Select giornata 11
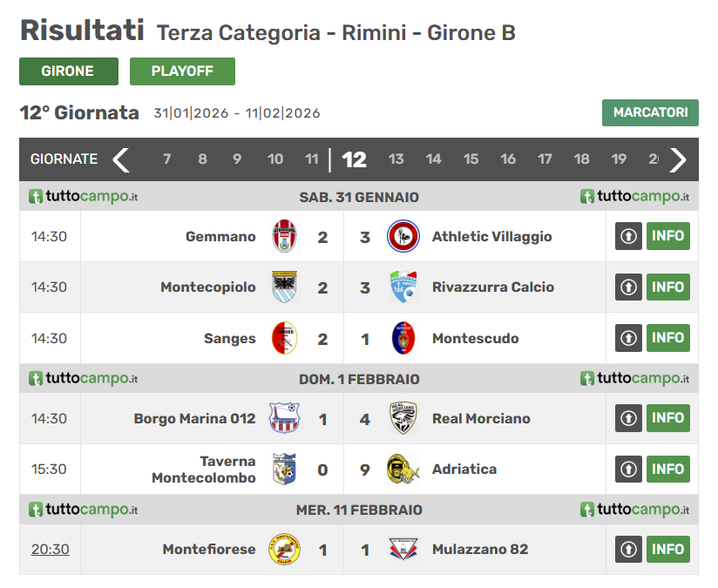 click(x=312, y=159)
